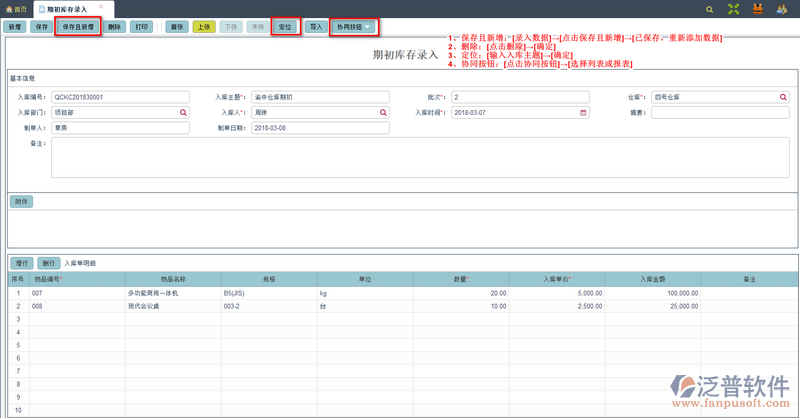Open the user account icon top-right
The image size is (800, 419).
coord(784,8)
